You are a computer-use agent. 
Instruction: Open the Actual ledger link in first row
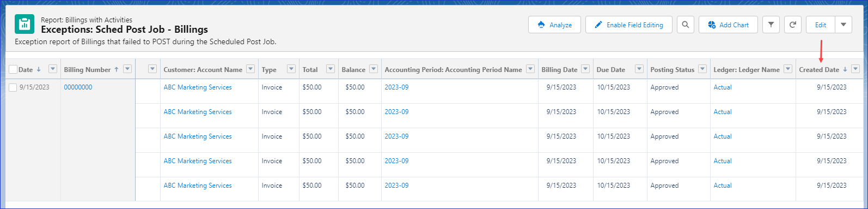click(723, 87)
